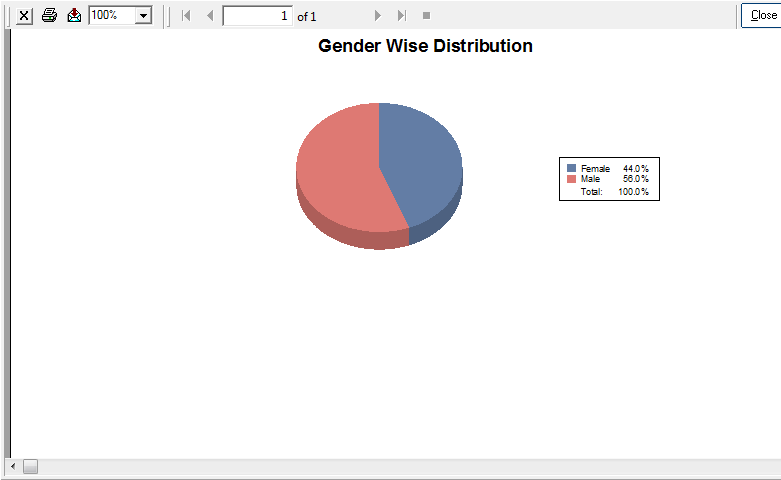The height and width of the screenshot is (480, 781).
Task: Click the stop loading square icon
Action: (x=426, y=16)
